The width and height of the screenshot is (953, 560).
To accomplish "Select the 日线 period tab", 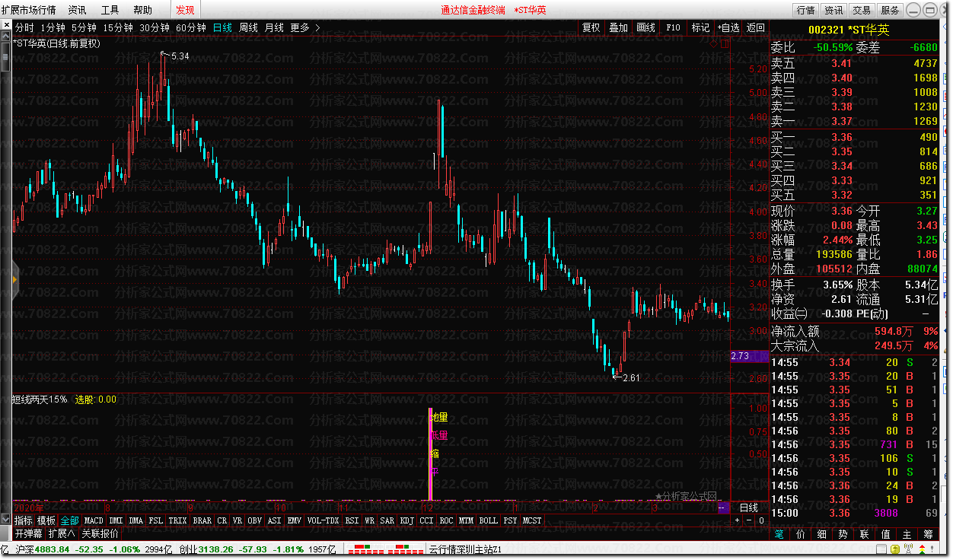I will pyautogui.click(x=222, y=27).
